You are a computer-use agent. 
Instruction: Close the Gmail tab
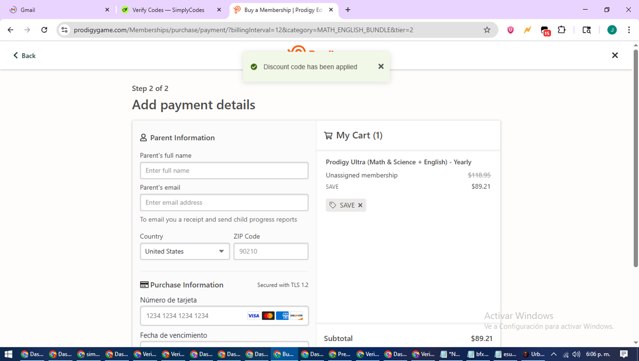click(107, 10)
